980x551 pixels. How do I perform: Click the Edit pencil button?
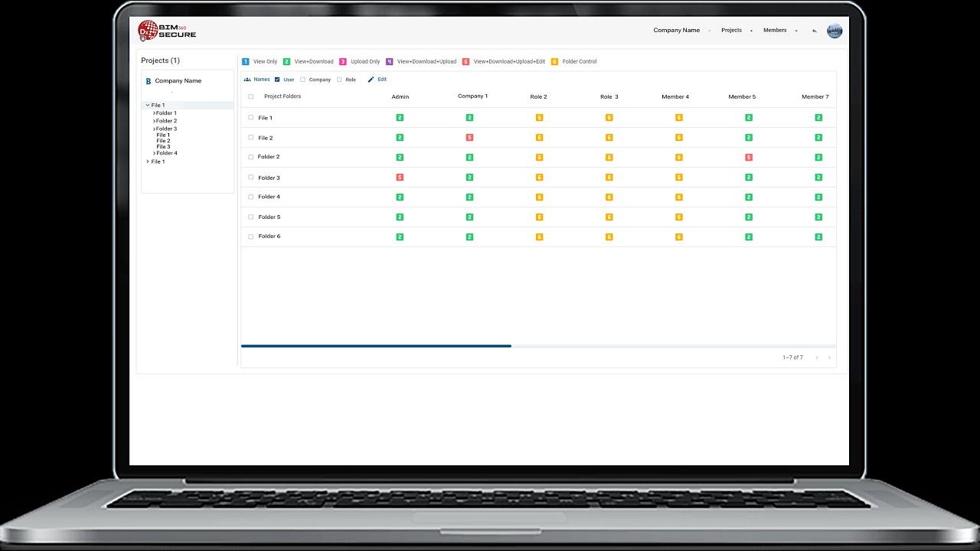(377, 80)
